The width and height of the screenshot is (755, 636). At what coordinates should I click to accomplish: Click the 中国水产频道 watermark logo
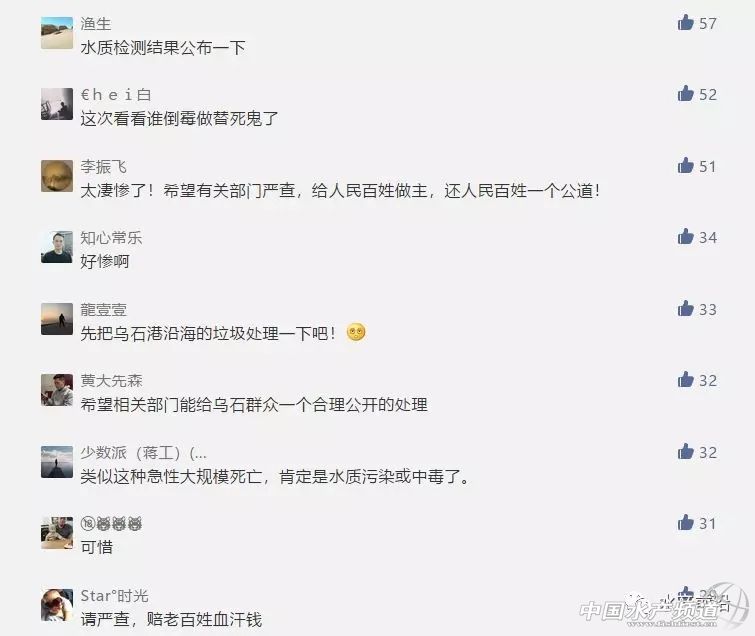664,607
